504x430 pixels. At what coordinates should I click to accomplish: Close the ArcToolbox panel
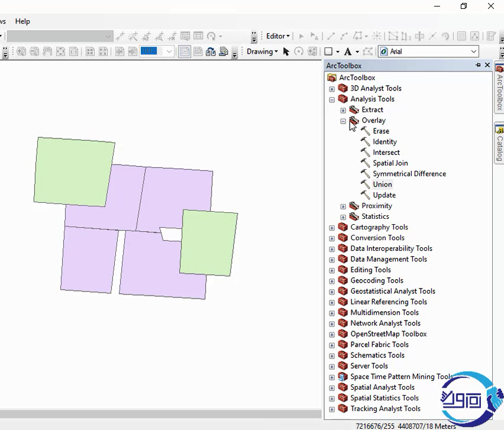tap(487, 66)
